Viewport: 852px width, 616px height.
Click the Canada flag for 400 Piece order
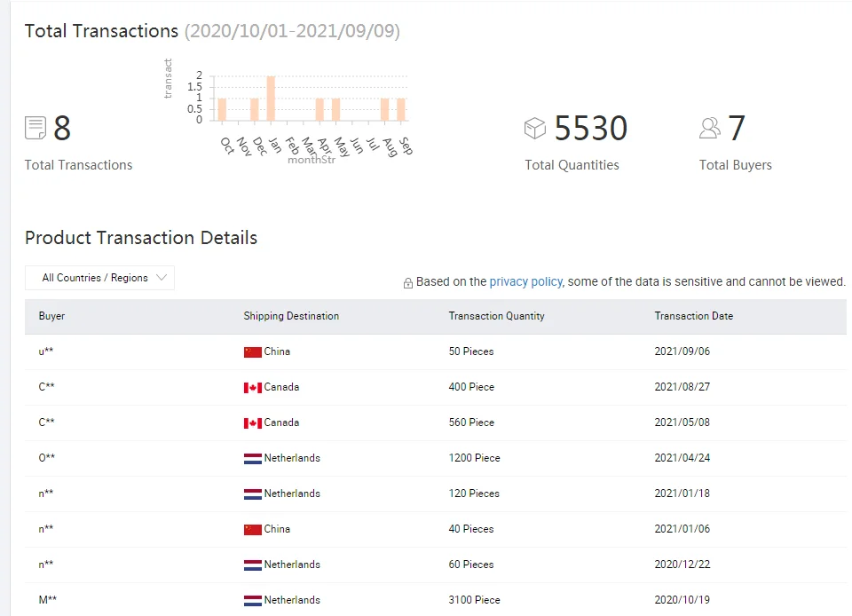[253, 388]
